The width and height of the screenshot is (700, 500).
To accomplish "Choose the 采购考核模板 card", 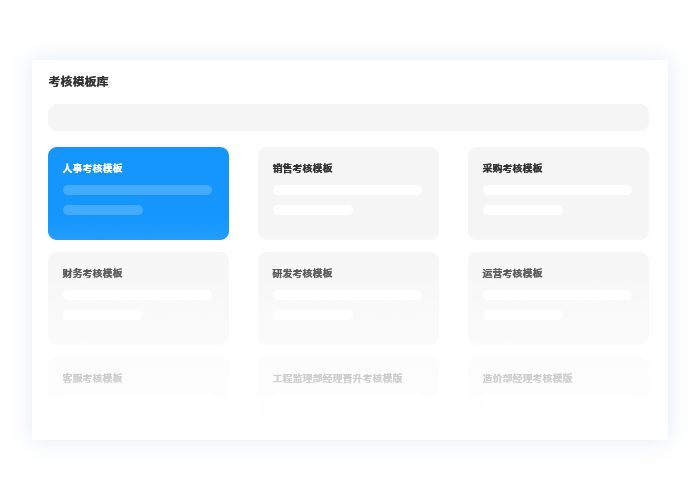I will 558,193.
